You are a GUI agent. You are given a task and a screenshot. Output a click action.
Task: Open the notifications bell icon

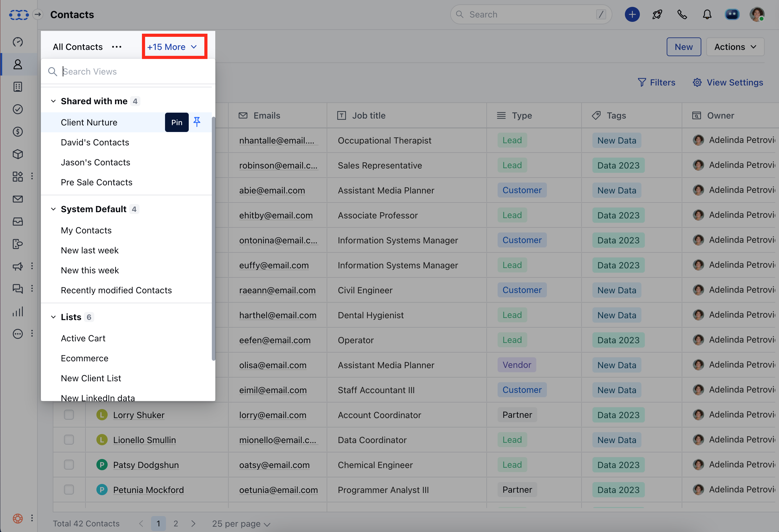[x=707, y=14]
